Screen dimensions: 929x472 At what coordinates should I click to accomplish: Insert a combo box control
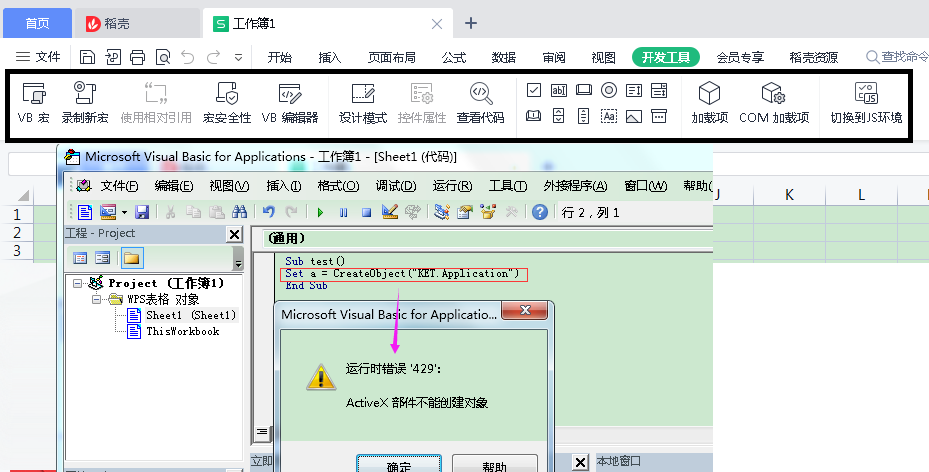(x=659, y=90)
